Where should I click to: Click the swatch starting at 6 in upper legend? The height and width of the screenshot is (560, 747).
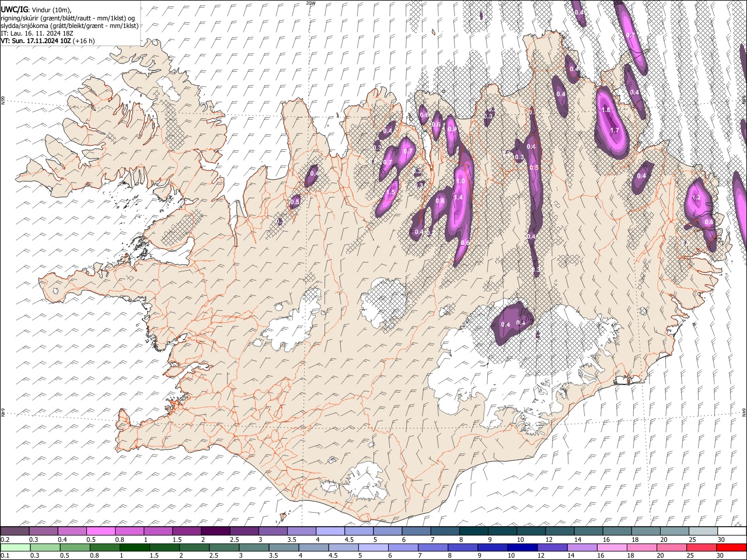pos(416,531)
